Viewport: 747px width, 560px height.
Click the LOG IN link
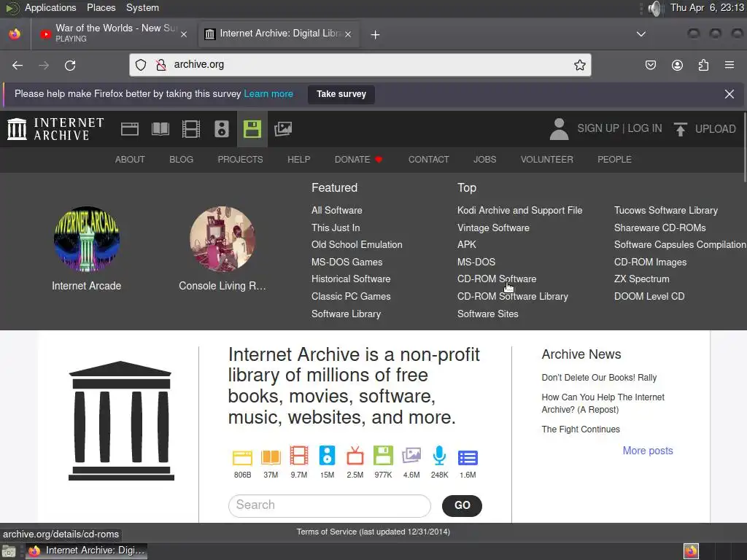[x=645, y=128]
